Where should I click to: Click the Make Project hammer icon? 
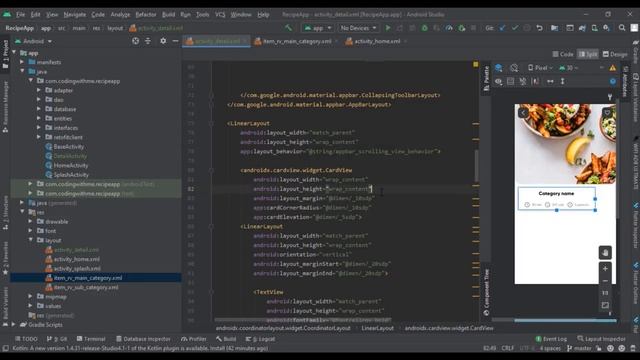click(x=289, y=28)
